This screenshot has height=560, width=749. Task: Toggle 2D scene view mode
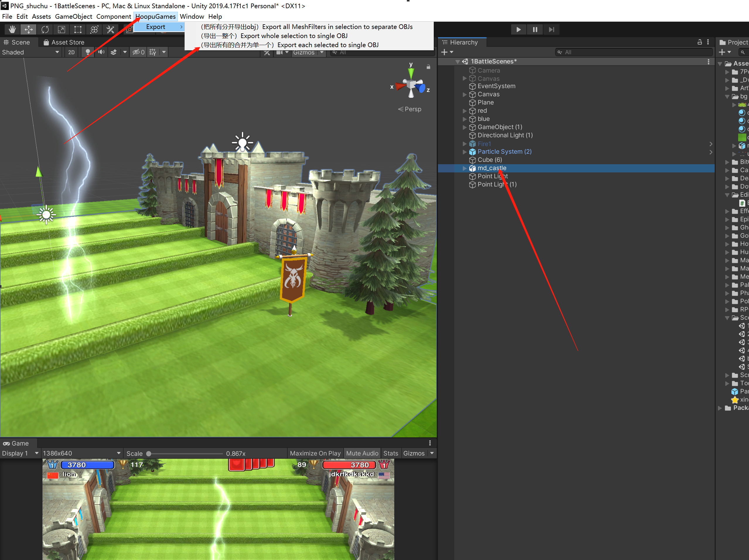pos(71,52)
